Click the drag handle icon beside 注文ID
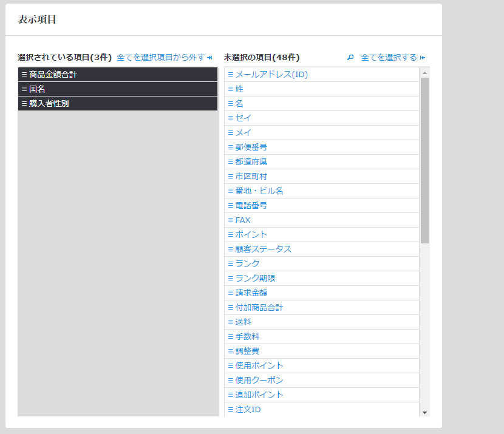Screen dimensions: 504x434 (x=231, y=410)
